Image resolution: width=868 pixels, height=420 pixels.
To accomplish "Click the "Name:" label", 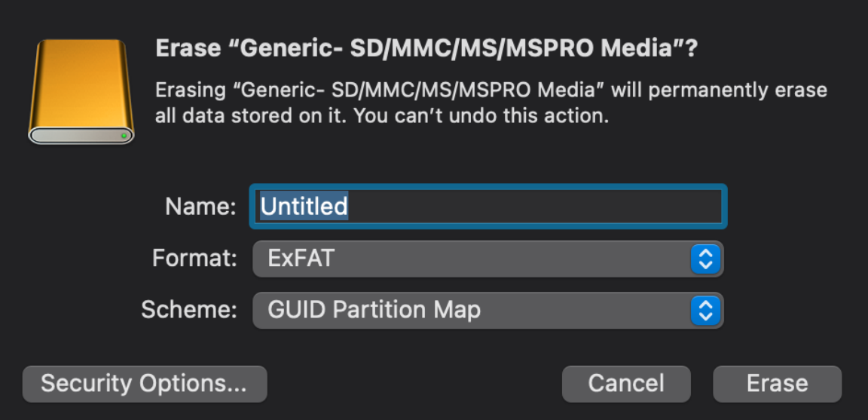I will pyautogui.click(x=201, y=207).
